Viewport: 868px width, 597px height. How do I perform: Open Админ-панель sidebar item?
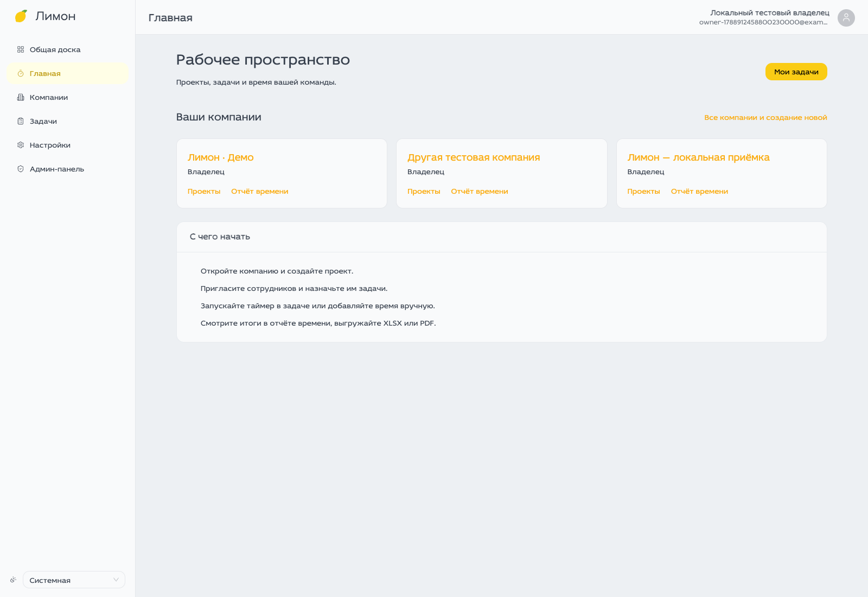(x=67, y=169)
